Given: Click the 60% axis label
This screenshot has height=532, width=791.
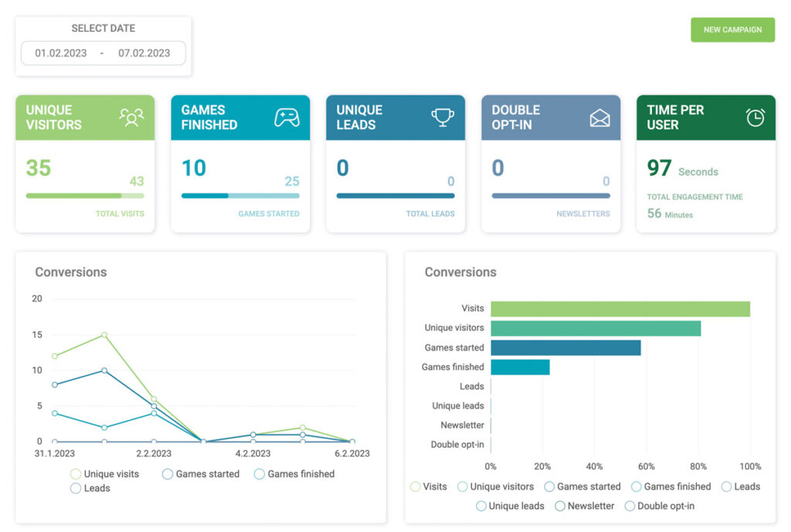Looking at the screenshot, I should [x=647, y=466].
